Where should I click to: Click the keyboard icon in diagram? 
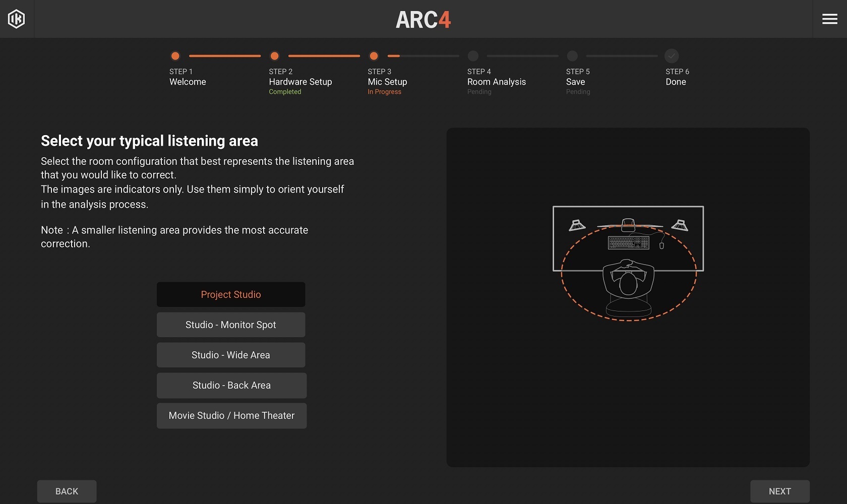pos(628,243)
